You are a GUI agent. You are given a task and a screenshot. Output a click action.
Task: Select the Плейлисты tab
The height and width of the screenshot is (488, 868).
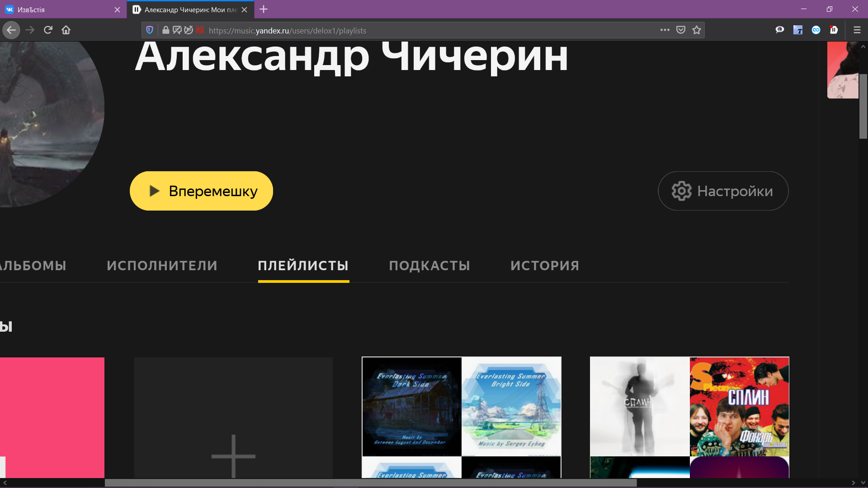tap(303, 266)
